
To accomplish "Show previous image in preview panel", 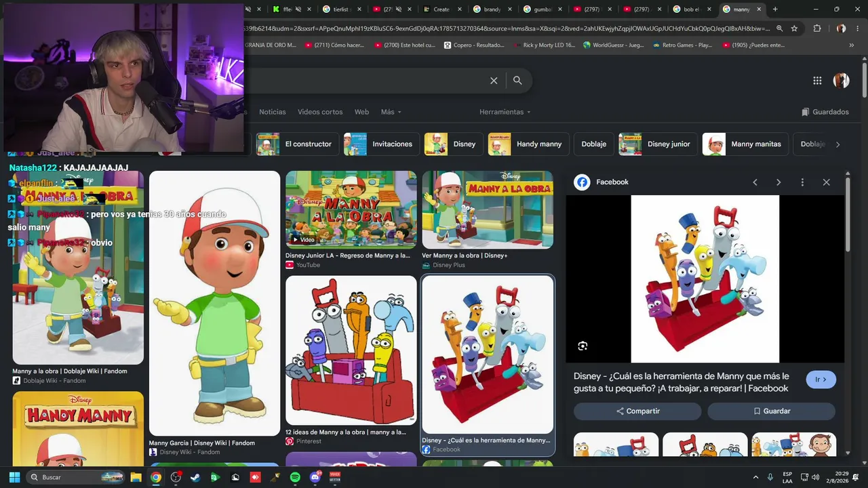I will pyautogui.click(x=755, y=182).
